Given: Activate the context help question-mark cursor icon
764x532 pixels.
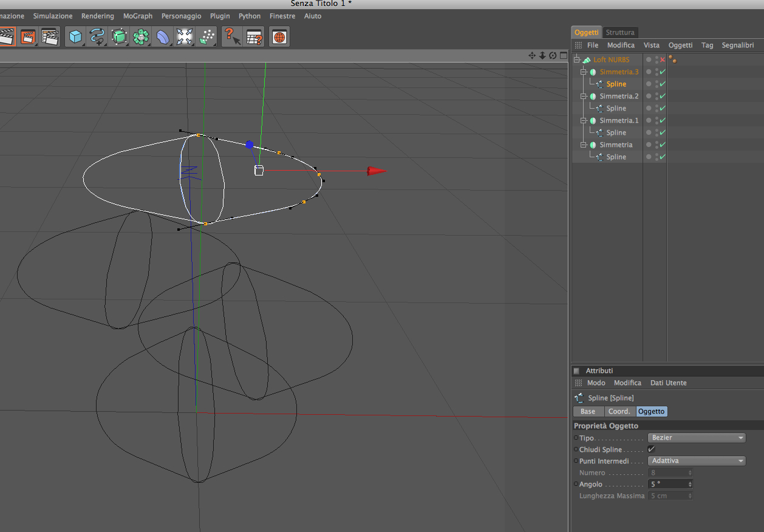Looking at the screenshot, I should point(231,37).
